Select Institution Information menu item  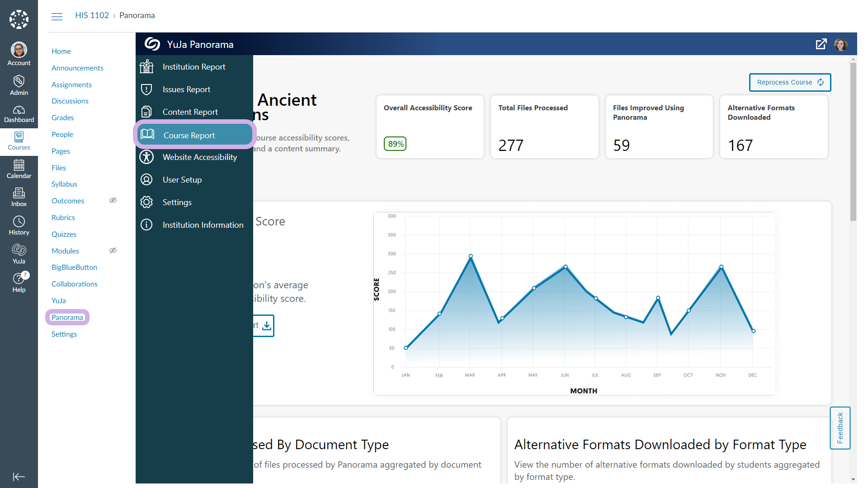point(194,225)
